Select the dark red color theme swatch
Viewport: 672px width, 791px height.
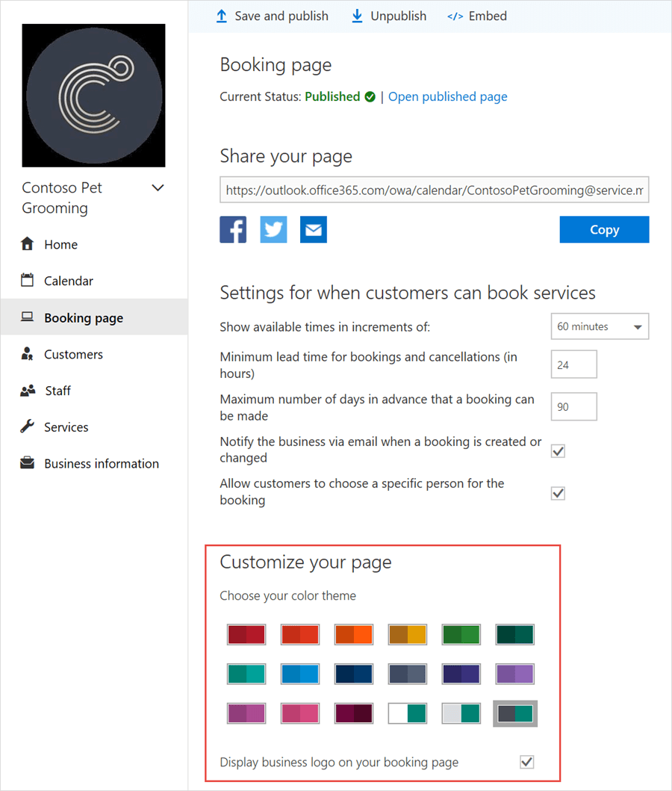pos(246,634)
